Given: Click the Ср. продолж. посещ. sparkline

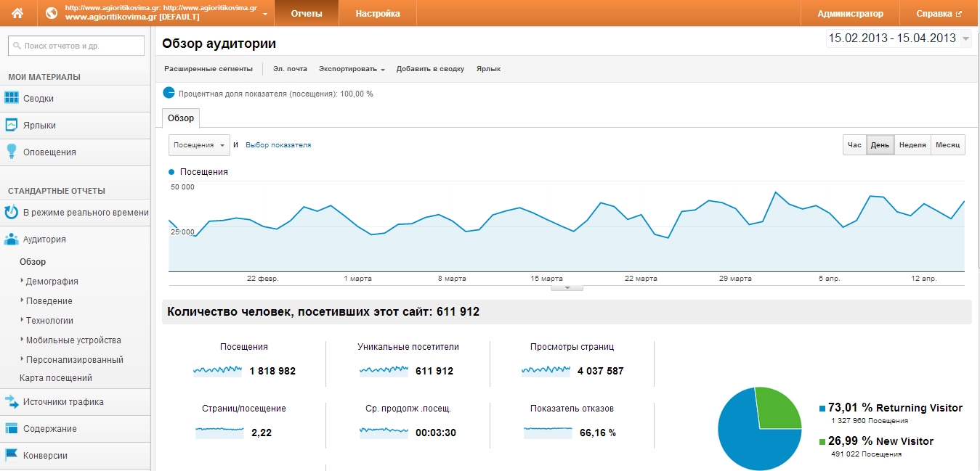Looking at the screenshot, I should [x=384, y=432].
